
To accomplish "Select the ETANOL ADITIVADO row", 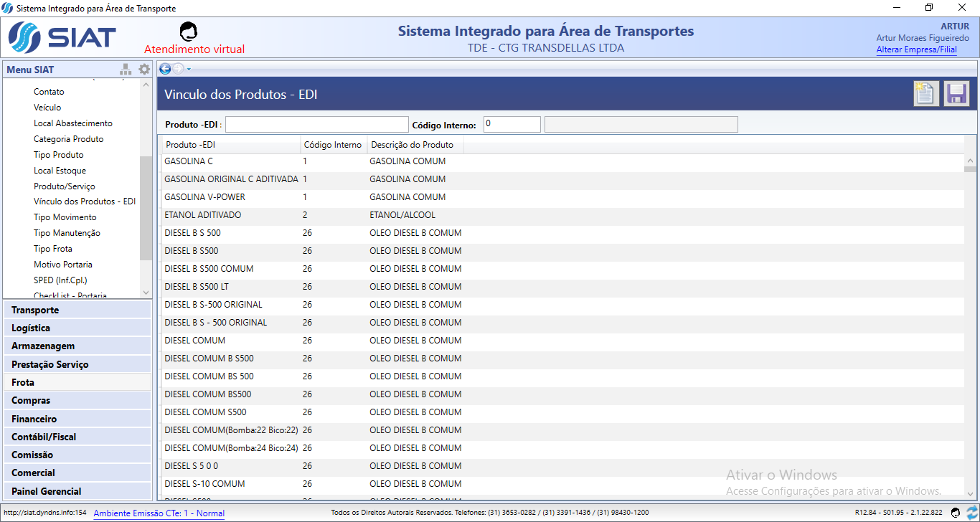I will tap(203, 215).
